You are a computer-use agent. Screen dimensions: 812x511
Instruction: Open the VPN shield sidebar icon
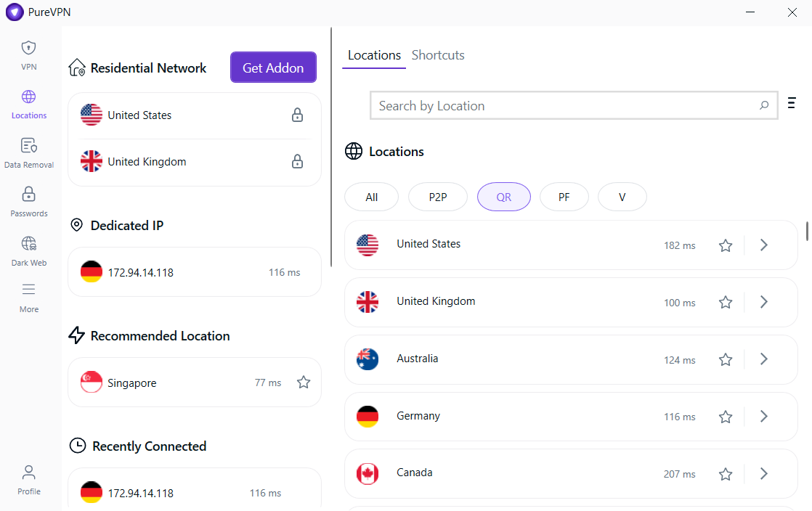28,48
